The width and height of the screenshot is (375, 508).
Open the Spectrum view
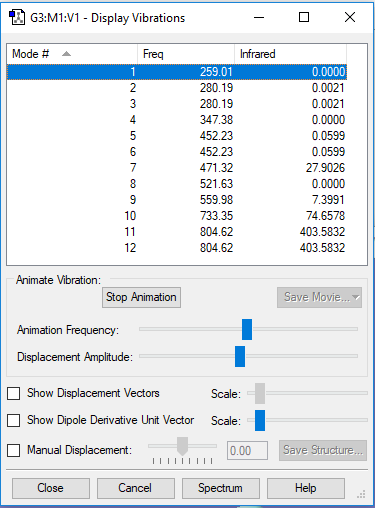[x=221, y=488]
